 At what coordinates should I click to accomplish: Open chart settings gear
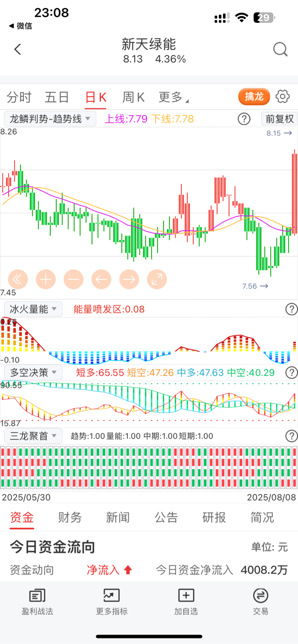pyautogui.click(x=282, y=96)
